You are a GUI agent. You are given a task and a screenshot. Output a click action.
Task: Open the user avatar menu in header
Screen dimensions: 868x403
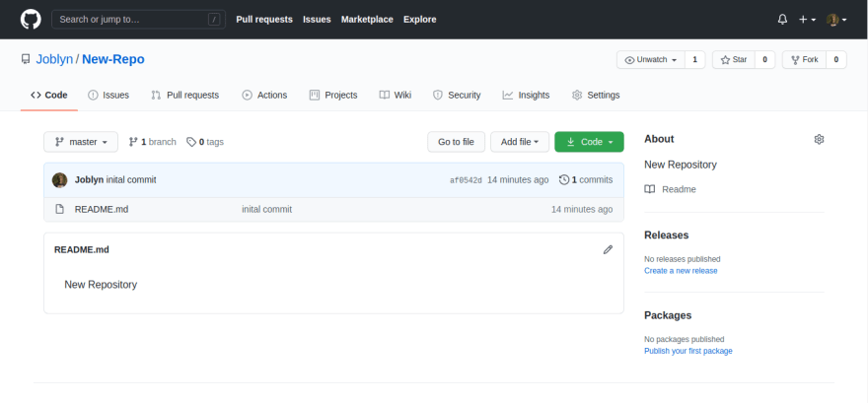(x=836, y=20)
